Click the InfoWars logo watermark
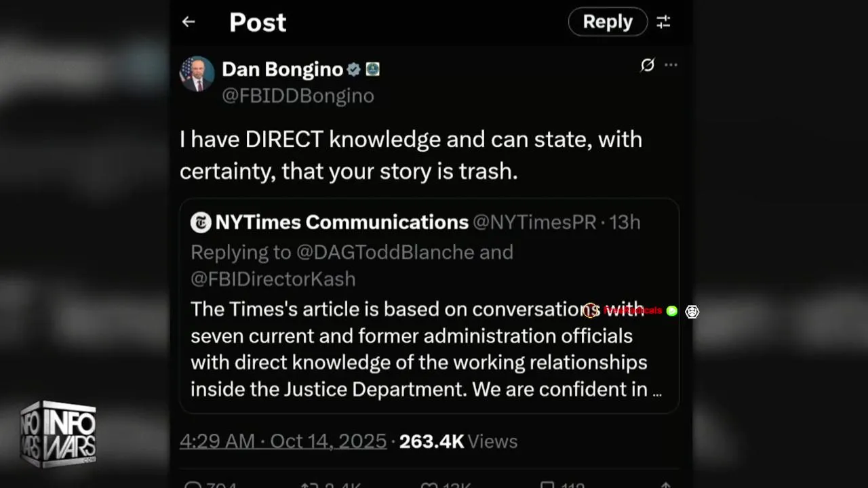868x488 pixels. click(58, 434)
